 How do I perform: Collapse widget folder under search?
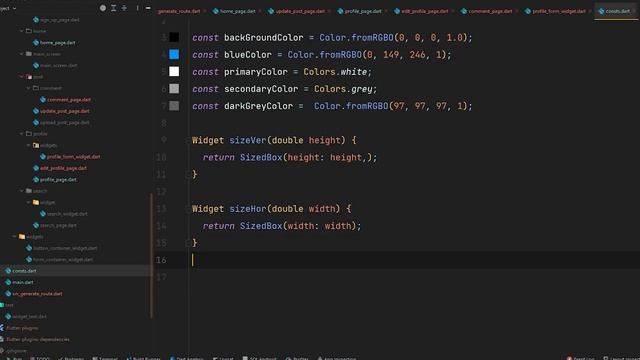[29, 202]
